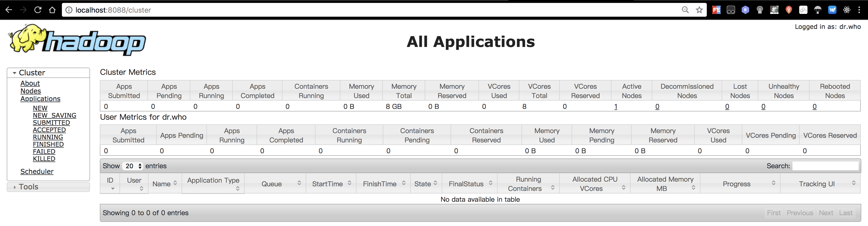Bookmark this page with the star icon
The image size is (868, 226).
click(x=700, y=10)
